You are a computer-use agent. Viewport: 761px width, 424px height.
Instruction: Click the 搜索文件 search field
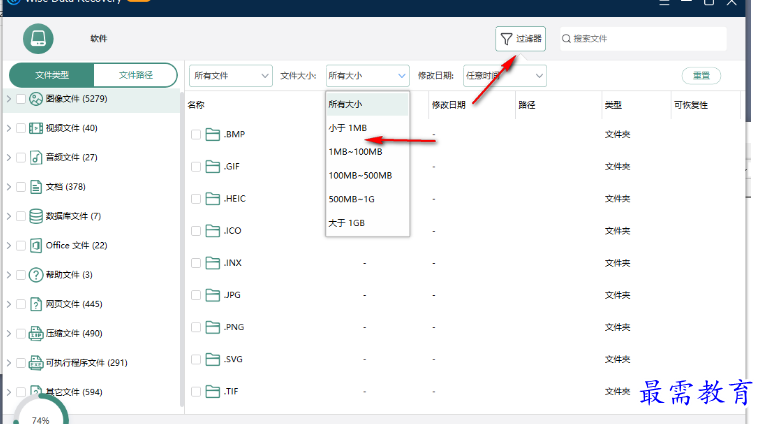(x=643, y=38)
